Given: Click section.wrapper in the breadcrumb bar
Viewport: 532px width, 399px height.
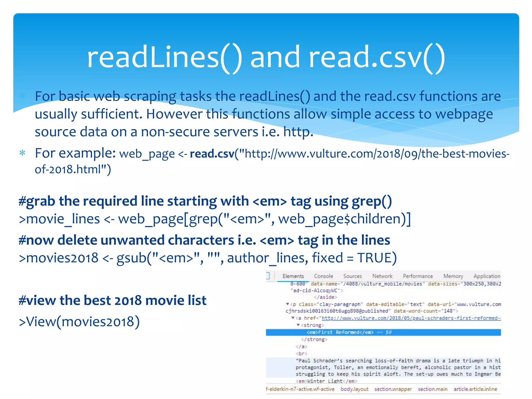Looking at the screenshot, I should (x=393, y=389).
